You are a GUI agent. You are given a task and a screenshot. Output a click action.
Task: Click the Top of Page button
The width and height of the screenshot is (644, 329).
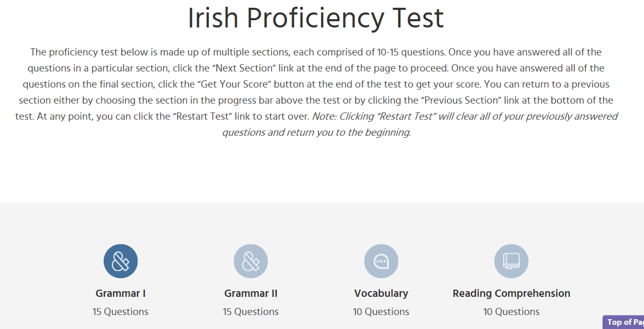pos(624,322)
